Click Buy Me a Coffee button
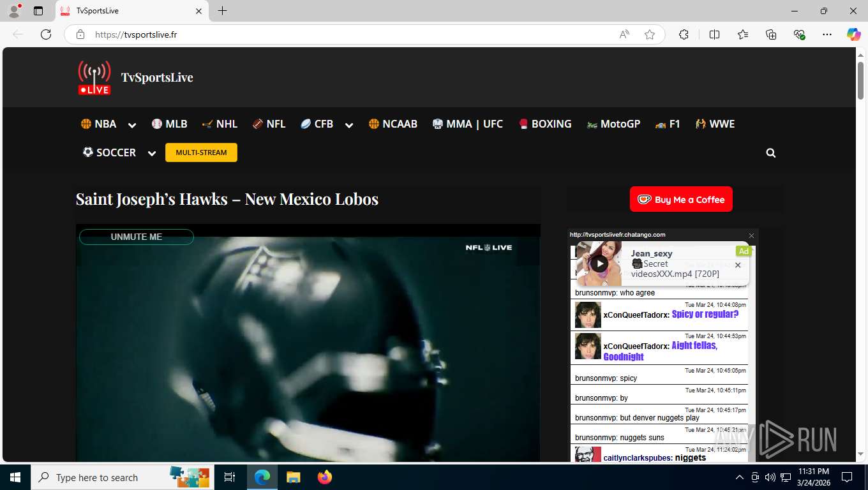868x490 pixels. (681, 199)
